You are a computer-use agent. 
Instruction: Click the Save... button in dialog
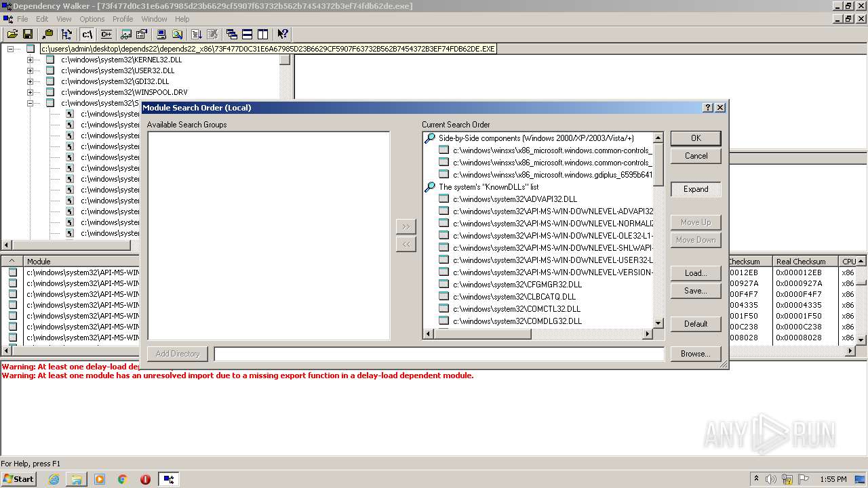coord(696,291)
